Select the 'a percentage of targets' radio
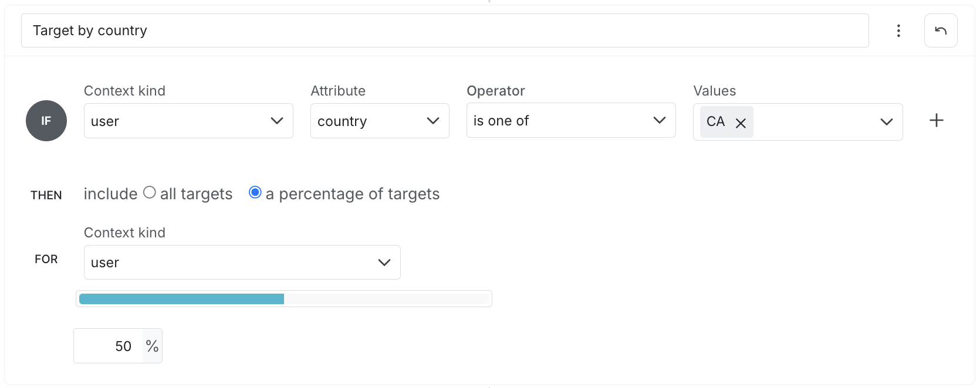Screen dimensions: 980x388 click(255, 192)
